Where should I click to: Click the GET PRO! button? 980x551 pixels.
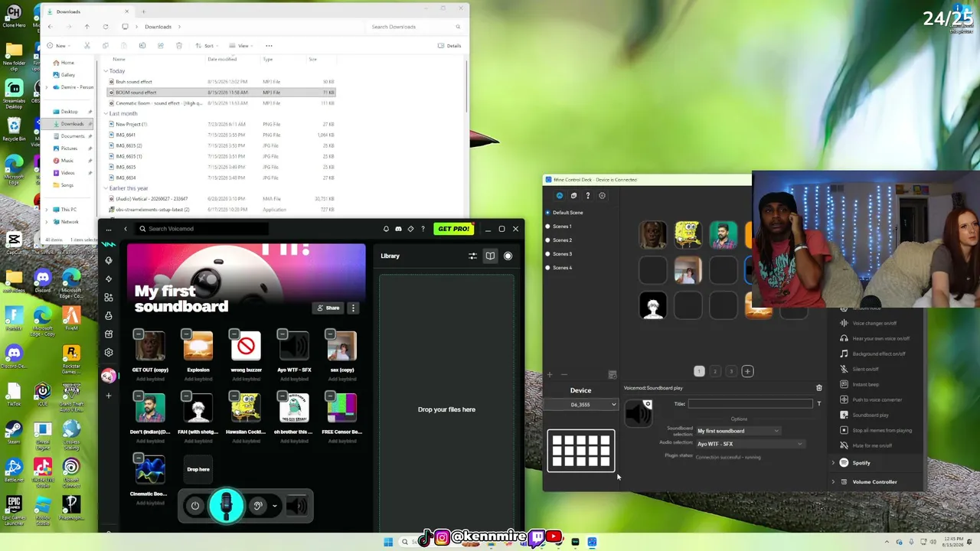(x=453, y=229)
